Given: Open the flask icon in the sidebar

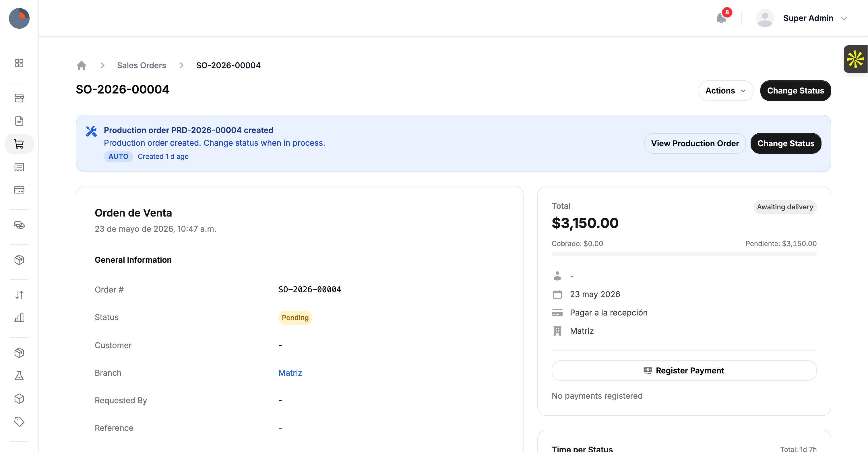Looking at the screenshot, I should coord(19,375).
